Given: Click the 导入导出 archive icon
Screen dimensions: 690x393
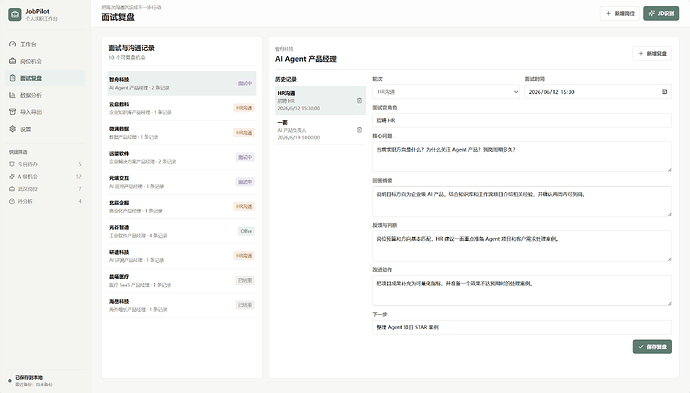Looking at the screenshot, I should 12,112.
